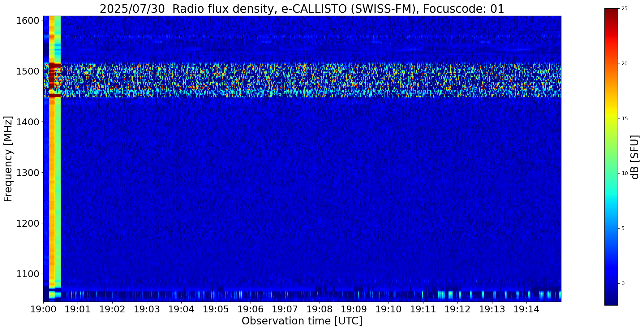Click the 19:10 observation time label
Viewport: 644px width, 330px height.
[x=388, y=309]
